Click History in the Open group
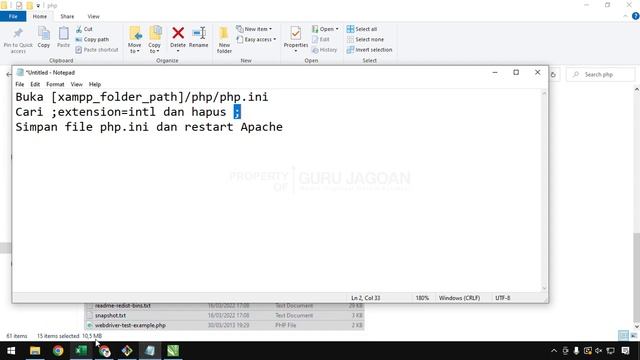 [x=324, y=50]
